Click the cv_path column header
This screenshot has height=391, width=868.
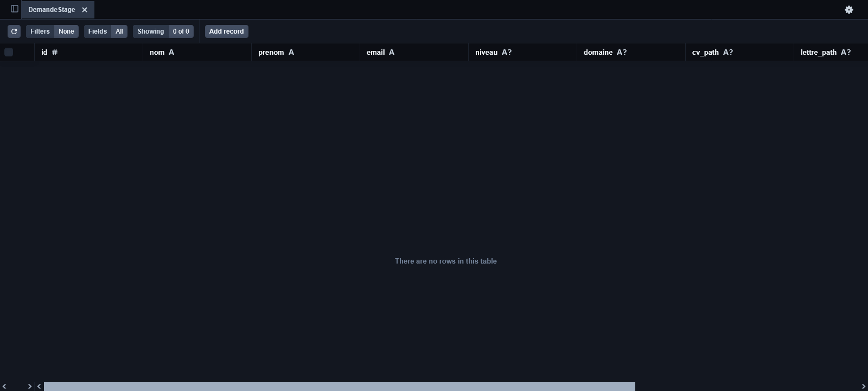pos(740,52)
